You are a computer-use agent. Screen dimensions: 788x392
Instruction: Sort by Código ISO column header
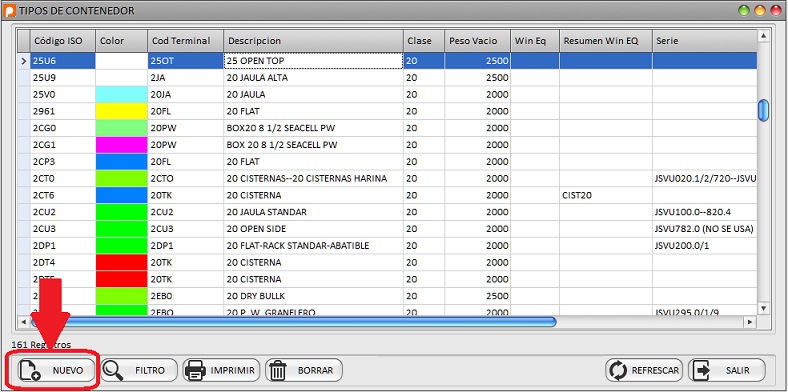click(63, 41)
